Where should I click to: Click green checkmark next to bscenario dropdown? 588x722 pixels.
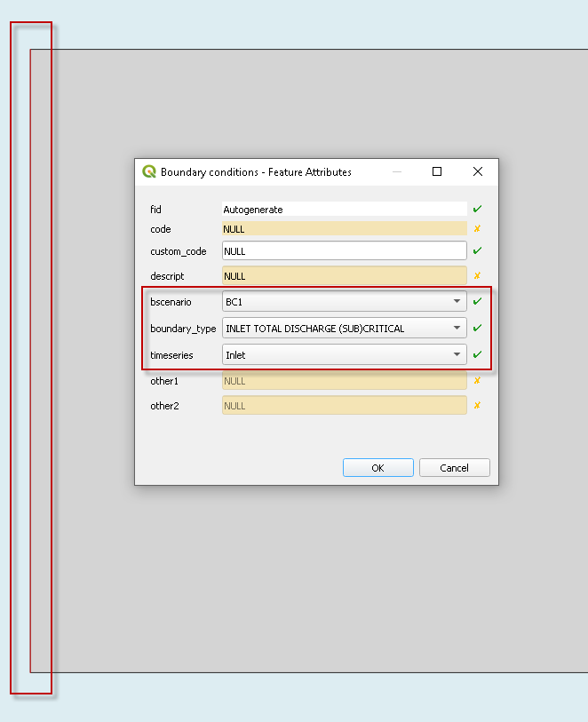[x=477, y=302]
